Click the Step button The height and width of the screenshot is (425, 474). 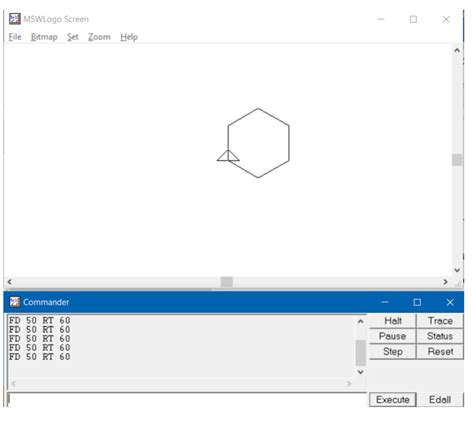tap(393, 351)
